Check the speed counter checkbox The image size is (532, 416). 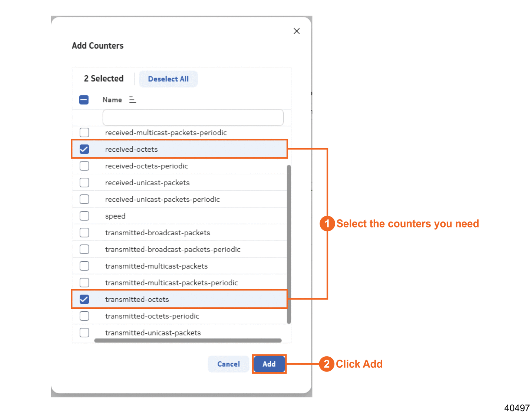point(85,216)
